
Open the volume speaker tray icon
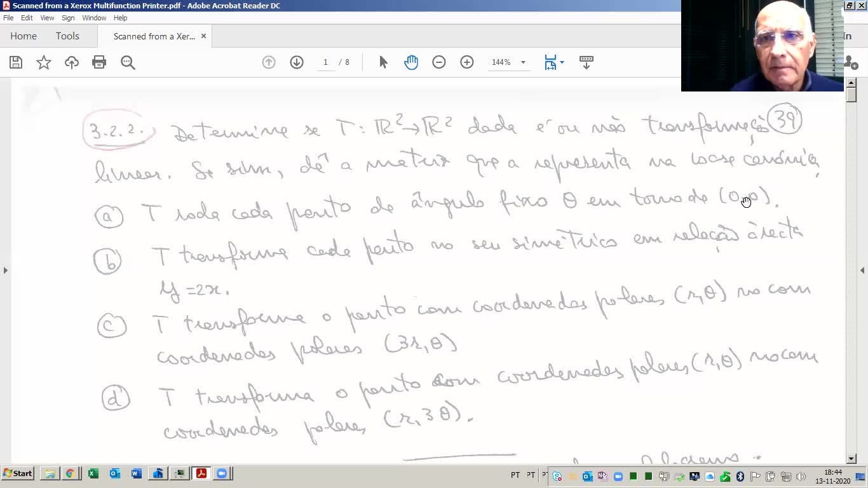coord(801,477)
